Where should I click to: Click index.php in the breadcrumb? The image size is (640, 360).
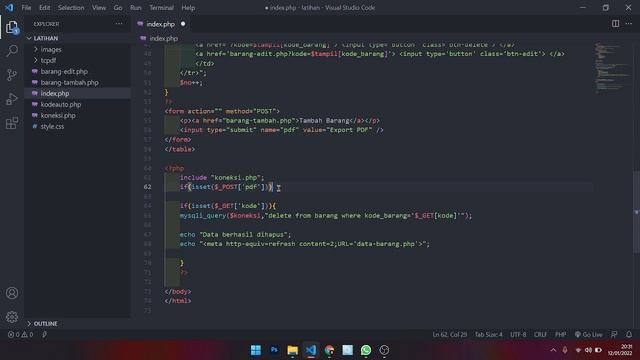(163, 38)
